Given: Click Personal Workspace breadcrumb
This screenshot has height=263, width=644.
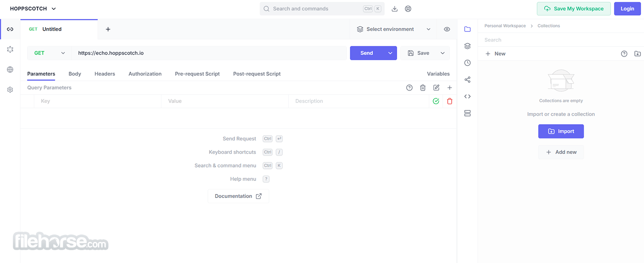Looking at the screenshot, I should (505, 26).
